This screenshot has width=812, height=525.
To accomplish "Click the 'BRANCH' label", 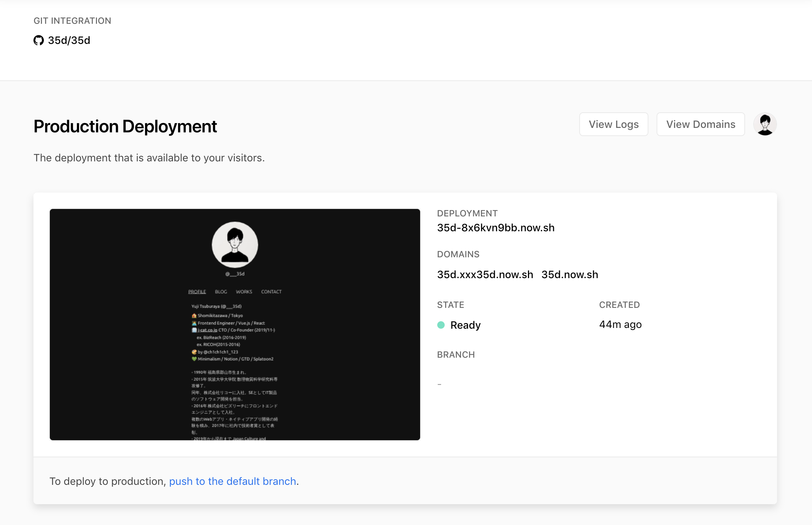I will (456, 355).
